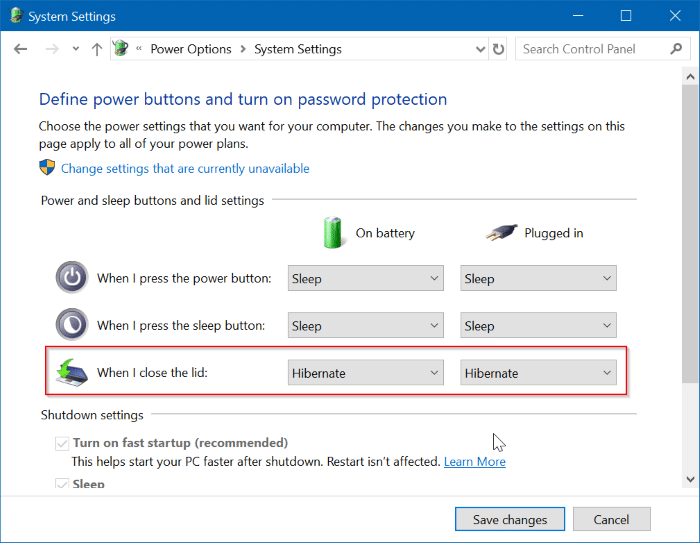Click the Save changes button
This screenshot has width=700, height=543.
point(510,519)
